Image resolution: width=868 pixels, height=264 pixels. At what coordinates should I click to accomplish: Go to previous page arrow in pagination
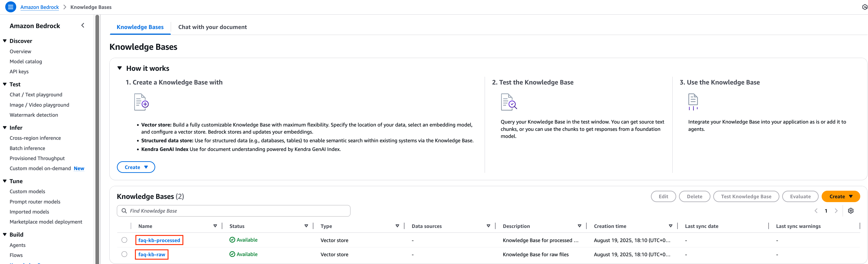coord(816,211)
